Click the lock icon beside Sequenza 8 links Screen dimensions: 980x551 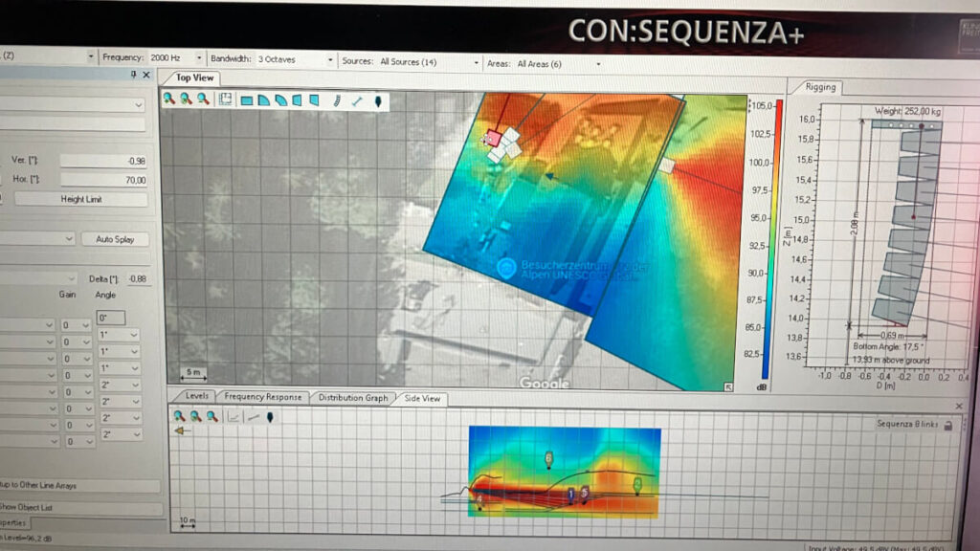click(948, 426)
